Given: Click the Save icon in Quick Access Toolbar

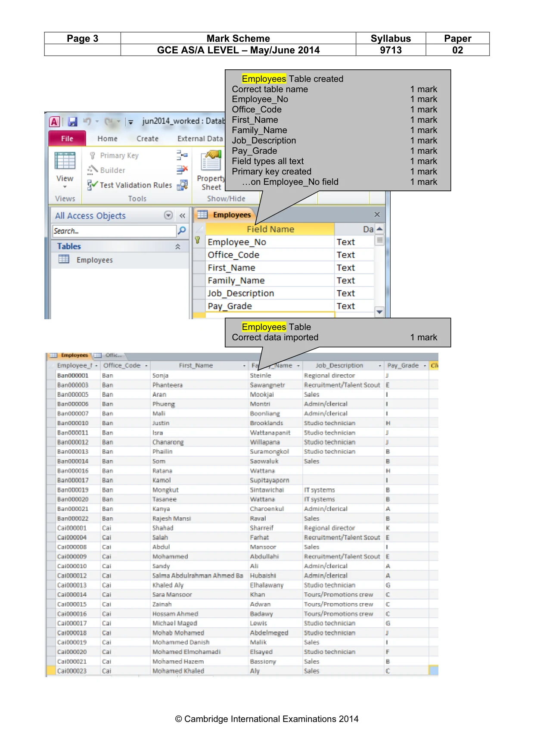Looking at the screenshot, I should [x=72, y=122].
